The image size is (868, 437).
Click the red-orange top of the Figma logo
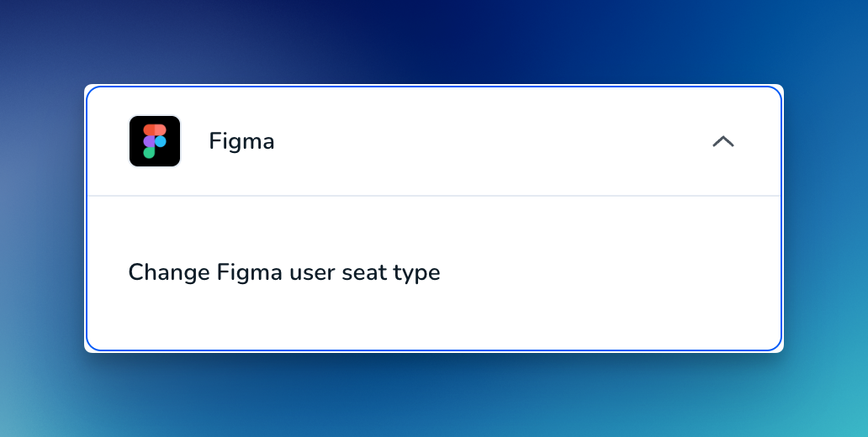coord(155,130)
